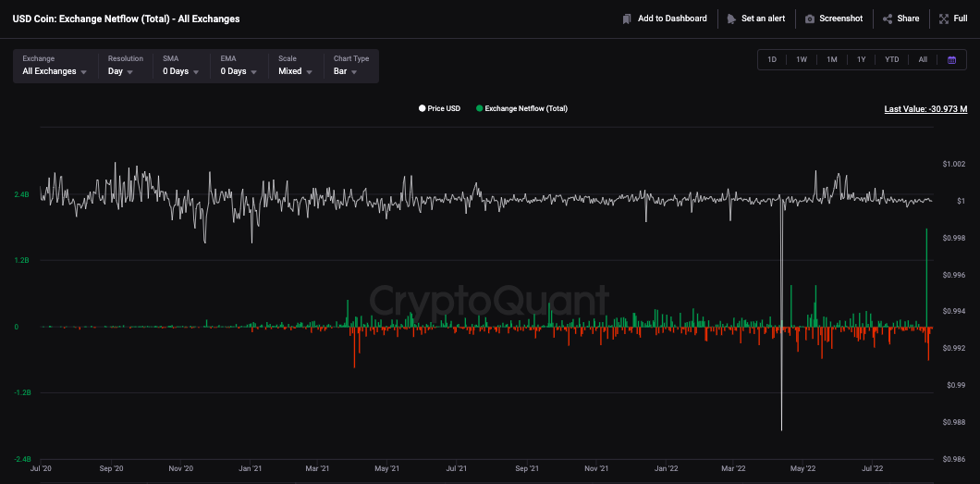The width and height of the screenshot is (980, 484).
Task: Click the $0.988 right axis label
Action: tap(954, 423)
